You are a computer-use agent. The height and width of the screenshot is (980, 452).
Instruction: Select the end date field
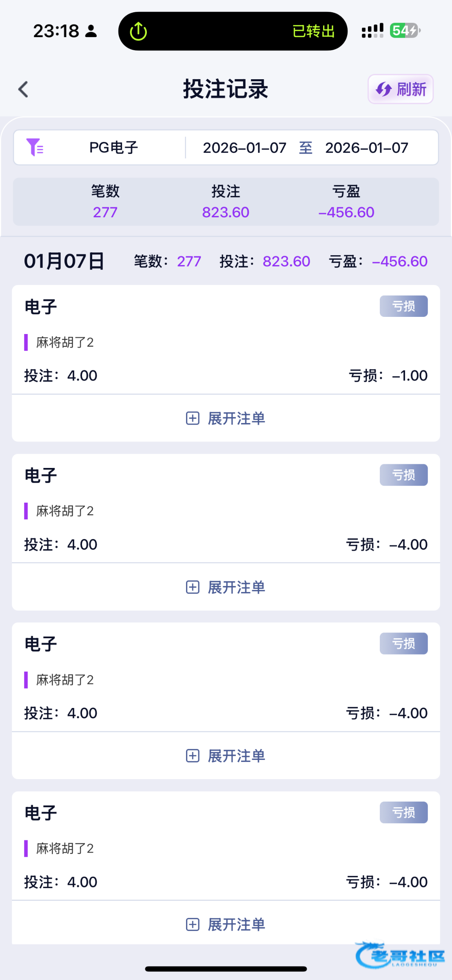pyautogui.click(x=366, y=148)
